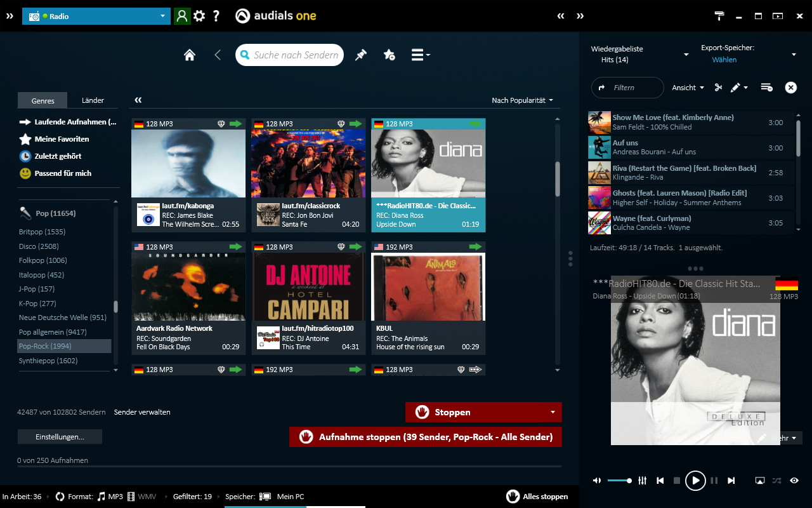Click the diamond icon on the laut.fm/hitradiotop100 tile
This screenshot has height=508, width=812.
pos(341,246)
